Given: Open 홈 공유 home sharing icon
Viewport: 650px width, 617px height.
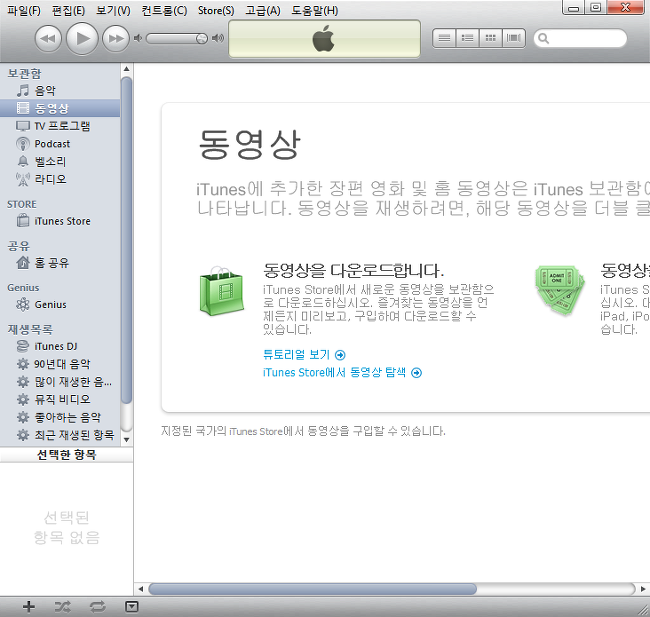Looking at the screenshot, I should 23,262.
